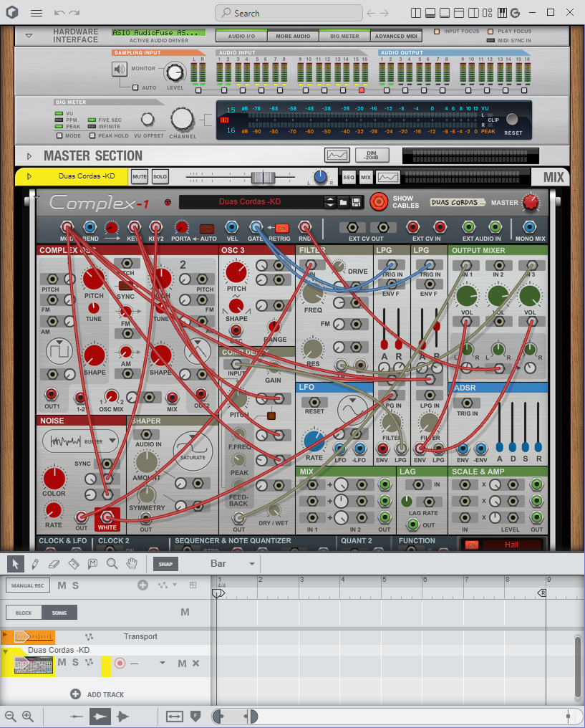
Task: Click the MIX button on mix channel
Action: [x=366, y=177]
